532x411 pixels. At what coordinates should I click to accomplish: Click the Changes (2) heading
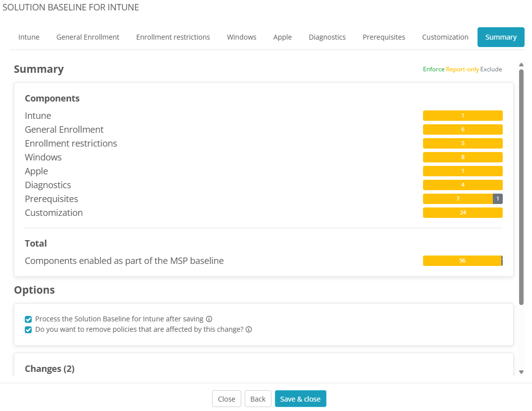(50, 368)
